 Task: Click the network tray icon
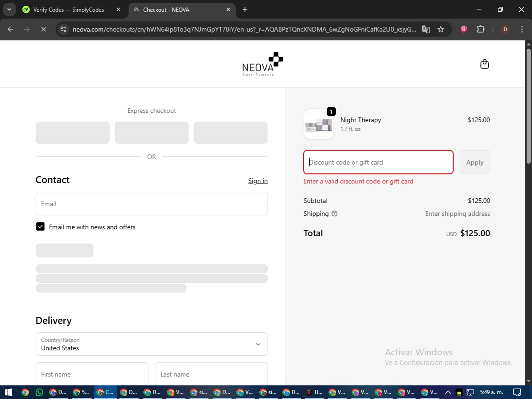click(470, 392)
